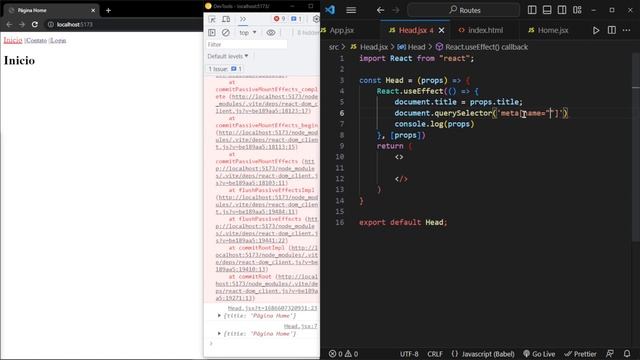Screen dimensions: 640x360
Task: Click the 1 Issue badge in DevTools
Action: (225, 69)
